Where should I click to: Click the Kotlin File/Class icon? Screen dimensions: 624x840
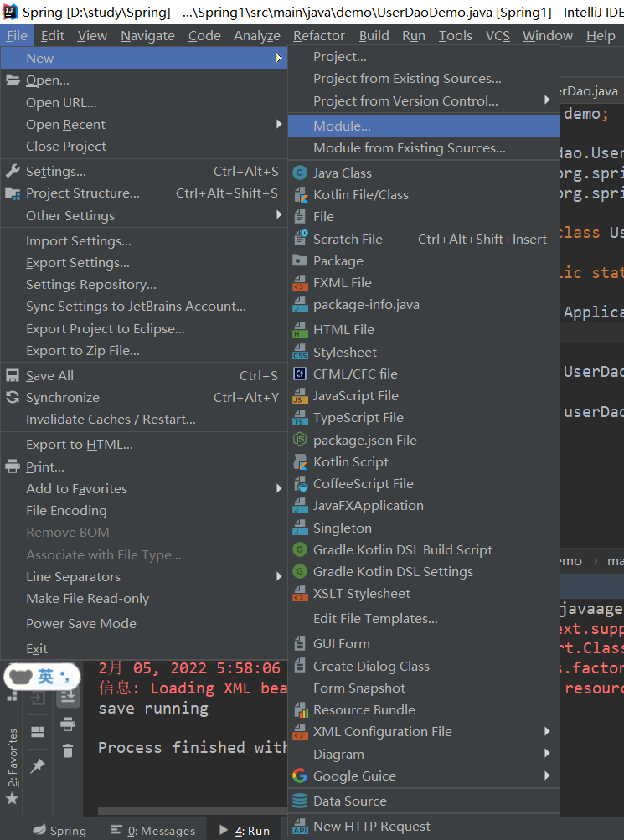[300, 195]
